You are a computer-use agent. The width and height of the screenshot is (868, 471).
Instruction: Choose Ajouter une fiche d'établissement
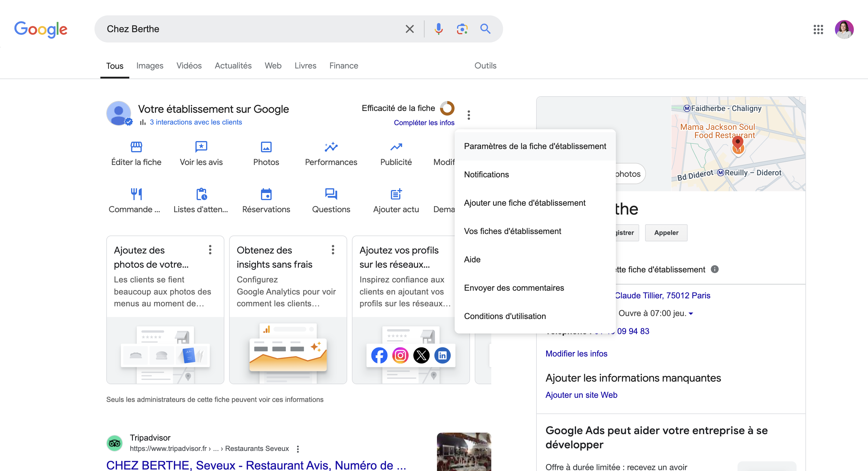click(x=535, y=203)
